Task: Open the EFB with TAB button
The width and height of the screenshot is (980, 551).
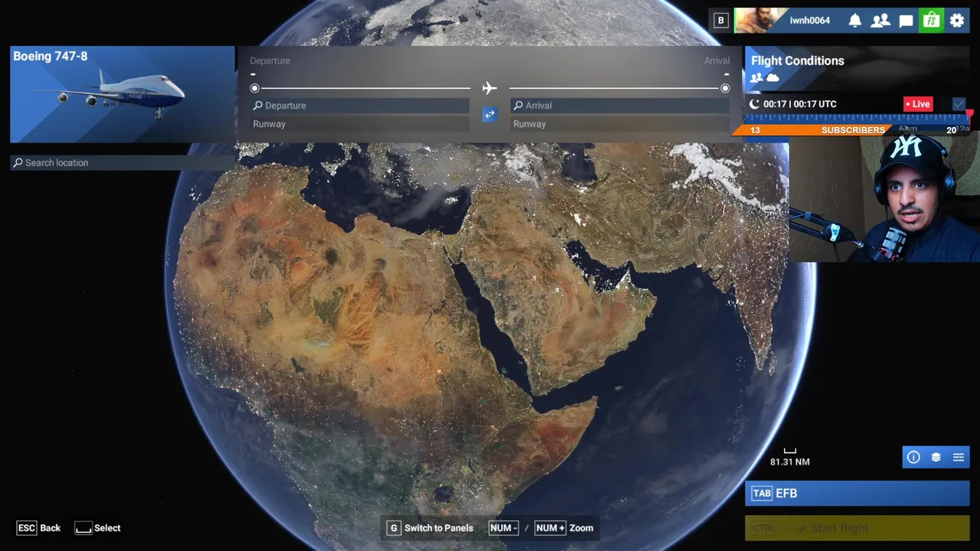Action: (857, 494)
